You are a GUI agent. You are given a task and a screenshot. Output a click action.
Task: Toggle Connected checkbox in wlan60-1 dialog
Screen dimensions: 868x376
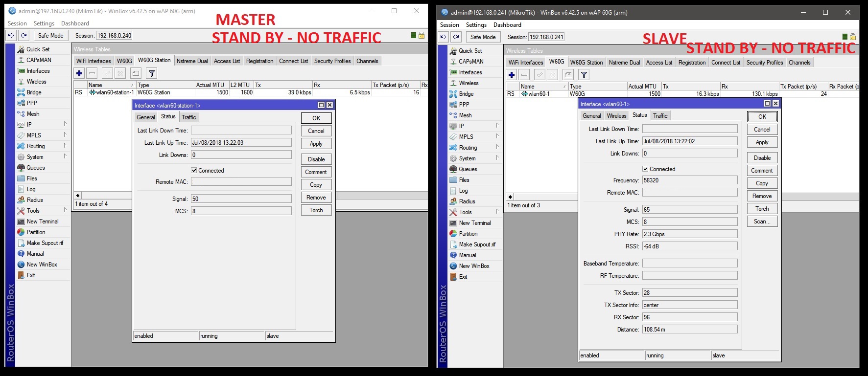(x=646, y=169)
